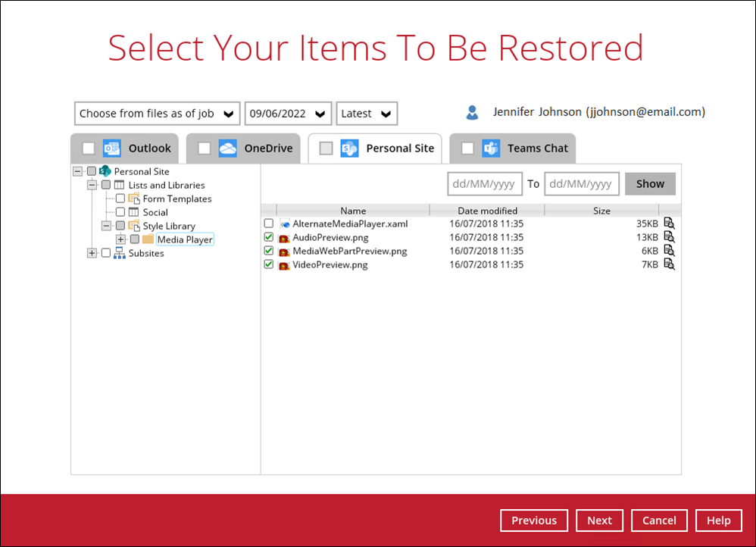The image size is (756, 547).
Task: Click the preview icon for VideoPreview.png
Action: pyautogui.click(x=669, y=264)
